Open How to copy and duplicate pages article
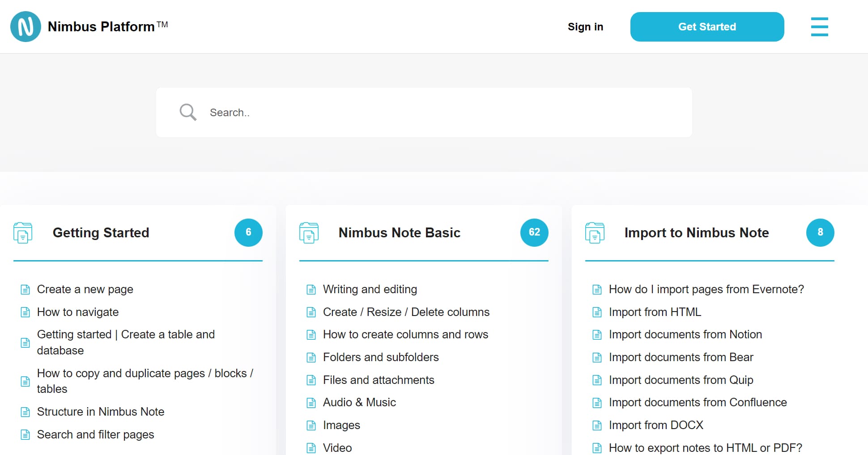This screenshot has height=455, width=868. pyautogui.click(x=145, y=381)
